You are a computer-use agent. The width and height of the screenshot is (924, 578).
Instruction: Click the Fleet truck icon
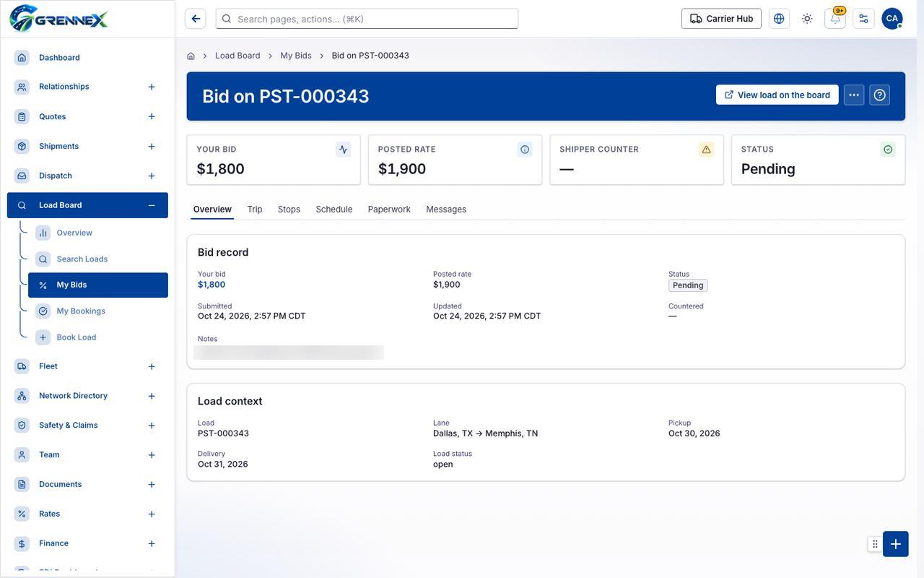pyautogui.click(x=22, y=366)
